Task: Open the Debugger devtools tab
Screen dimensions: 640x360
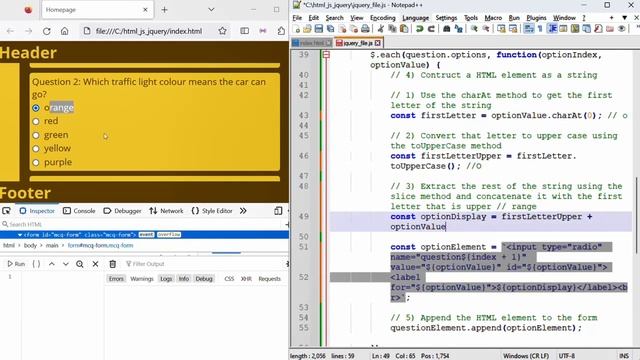Action: (122, 211)
